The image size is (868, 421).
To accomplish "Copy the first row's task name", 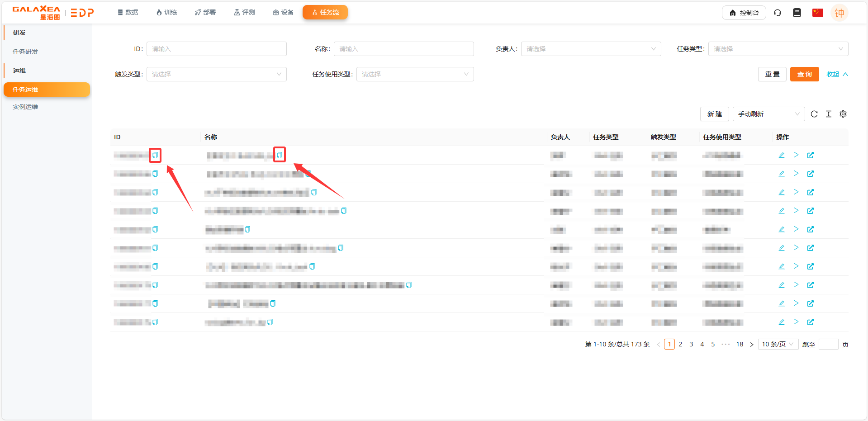I will 280,155.
